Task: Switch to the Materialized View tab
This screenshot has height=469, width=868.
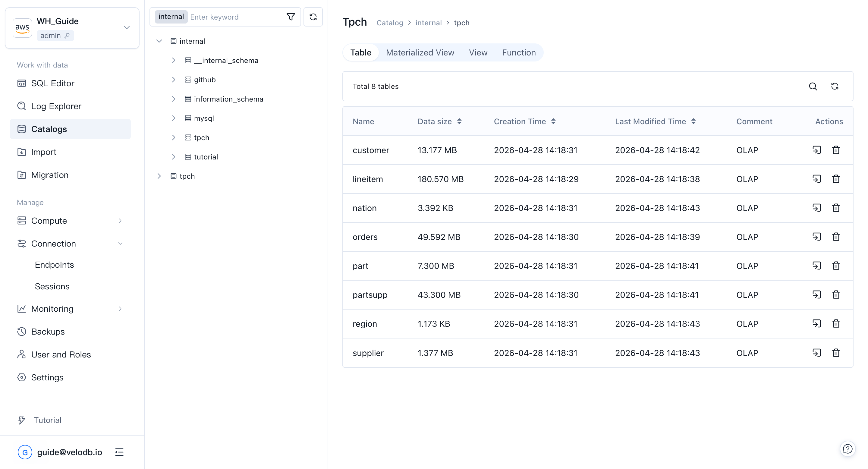Action: pyautogui.click(x=420, y=52)
